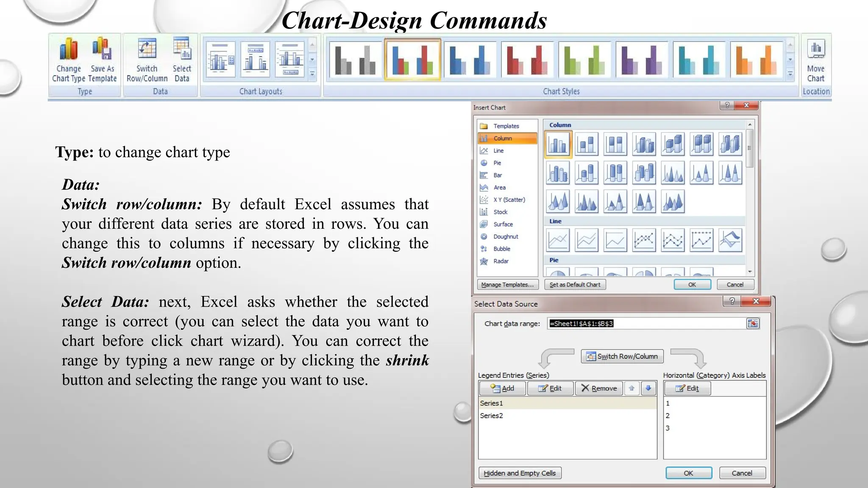
Task: Choose first Line chart subtype icon
Action: point(558,240)
